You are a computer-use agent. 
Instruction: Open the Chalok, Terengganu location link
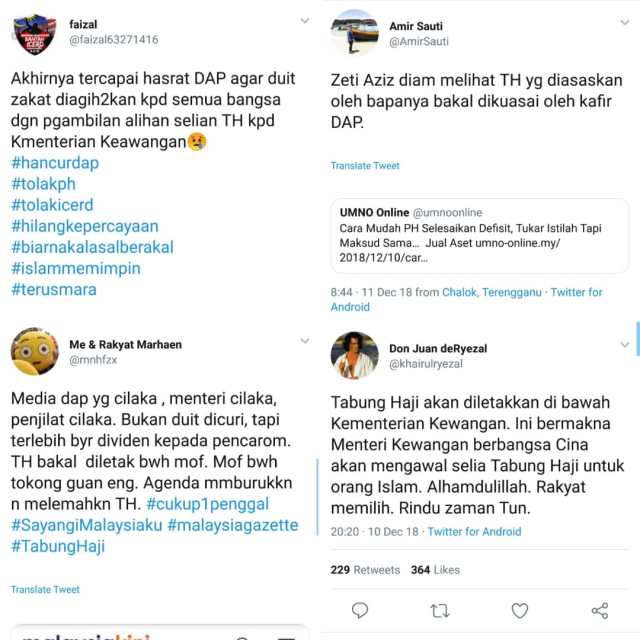click(492, 292)
